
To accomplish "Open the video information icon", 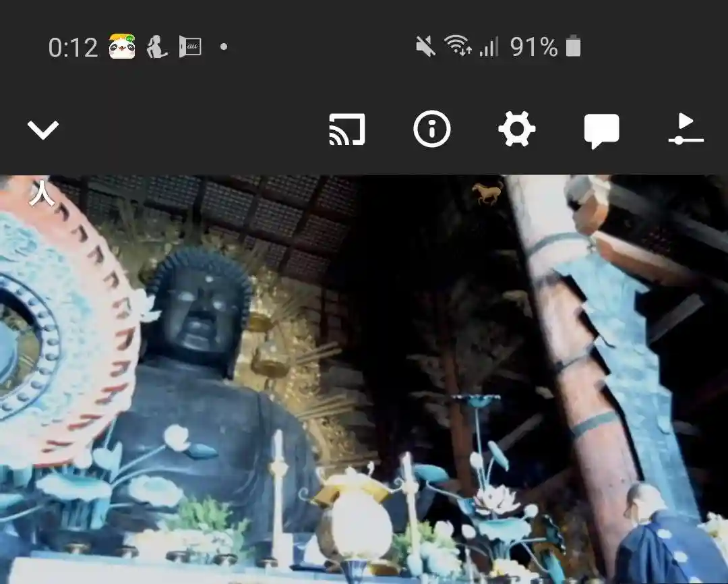I will point(431,129).
